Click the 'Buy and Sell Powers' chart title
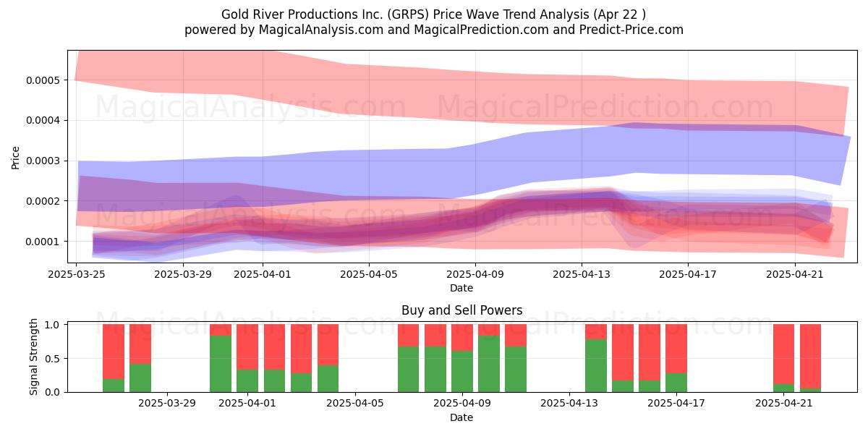This screenshot has height=434, width=868. tap(461, 311)
